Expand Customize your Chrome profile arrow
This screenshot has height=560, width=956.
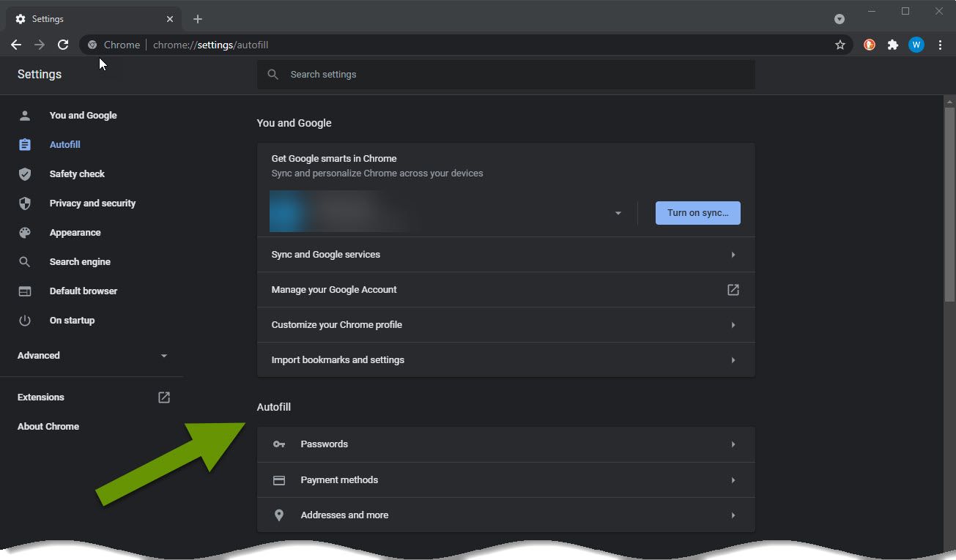point(733,325)
